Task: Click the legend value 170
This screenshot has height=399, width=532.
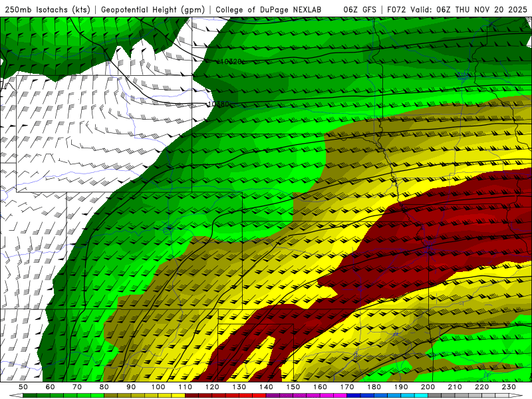Action: (x=347, y=387)
